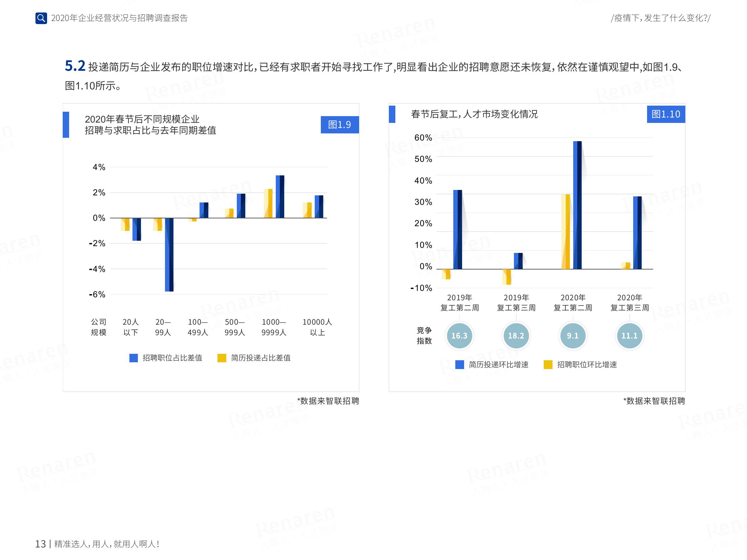Click the blue bar for 1000—9999人 category
The height and width of the screenshot is (560, 747).
click(280, 196)
